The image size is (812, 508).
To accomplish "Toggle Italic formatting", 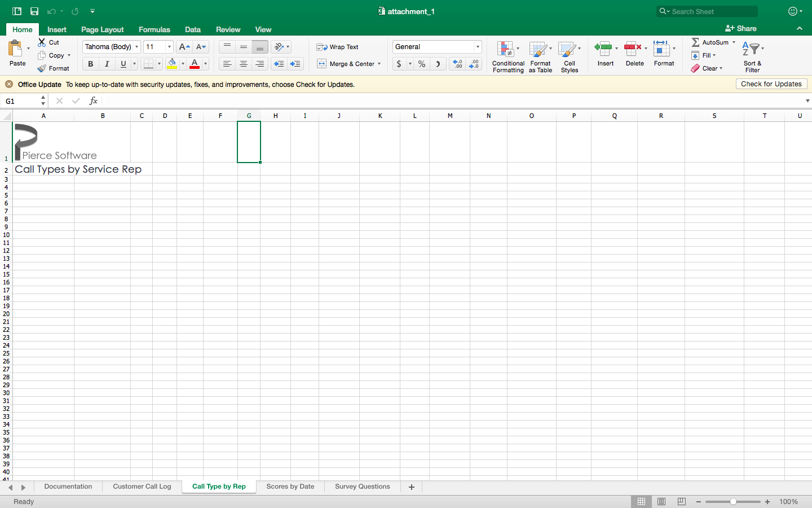I will point(107,64).
